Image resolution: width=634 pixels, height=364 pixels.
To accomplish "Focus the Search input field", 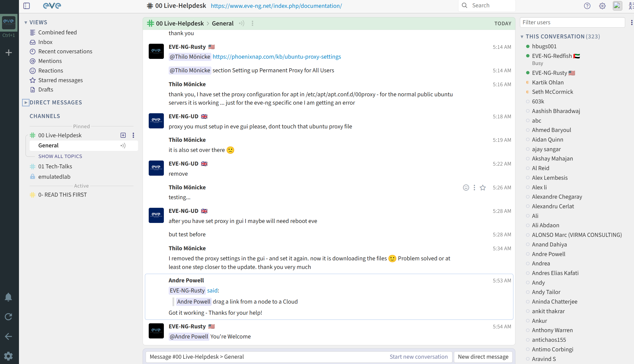I will [x=487, y=5].
